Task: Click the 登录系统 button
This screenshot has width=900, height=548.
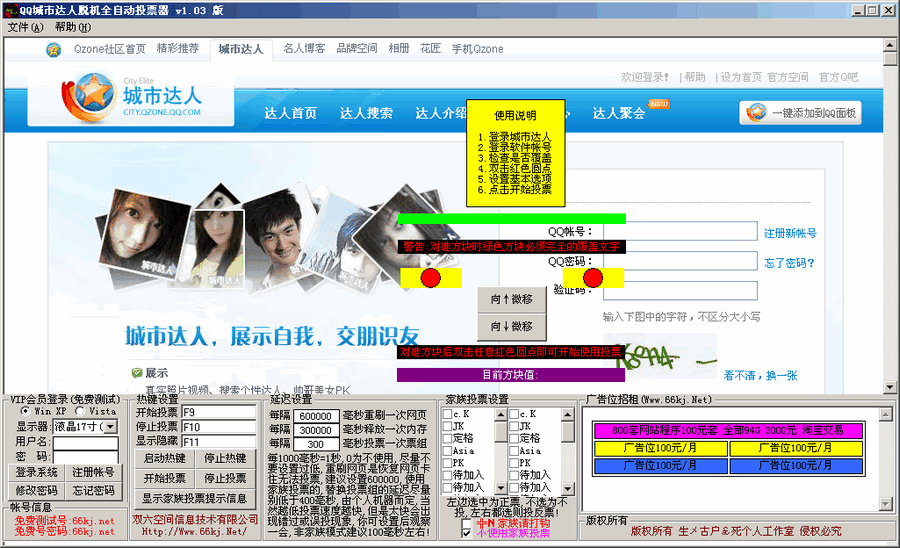Action: point(36,472)
